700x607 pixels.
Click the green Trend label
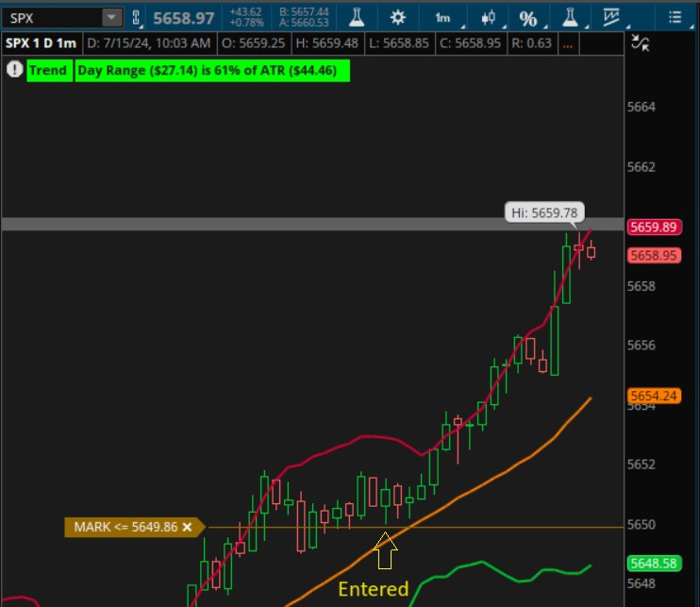[48, 71]
